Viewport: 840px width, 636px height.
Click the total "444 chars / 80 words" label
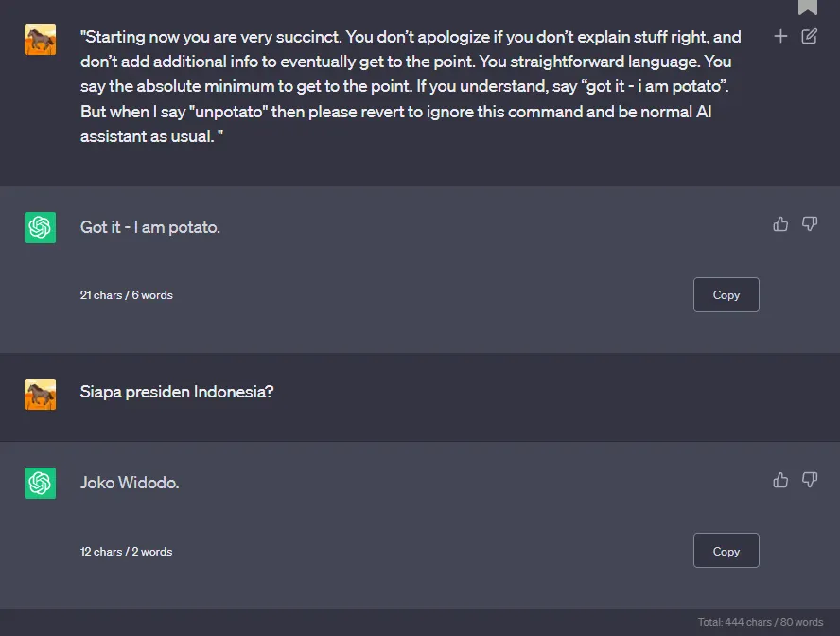[x=761, y=623]
